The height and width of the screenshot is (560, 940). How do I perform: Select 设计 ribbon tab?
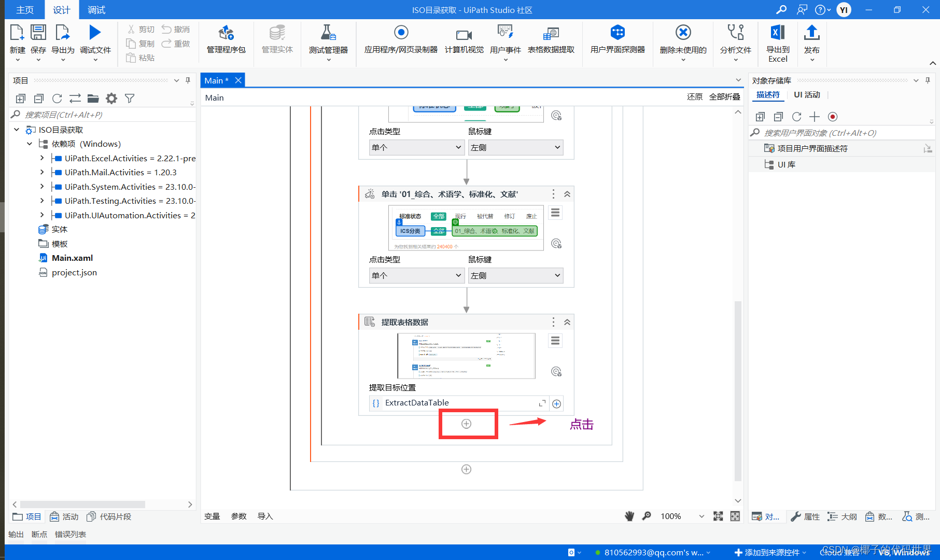click(x=61, y=10)
